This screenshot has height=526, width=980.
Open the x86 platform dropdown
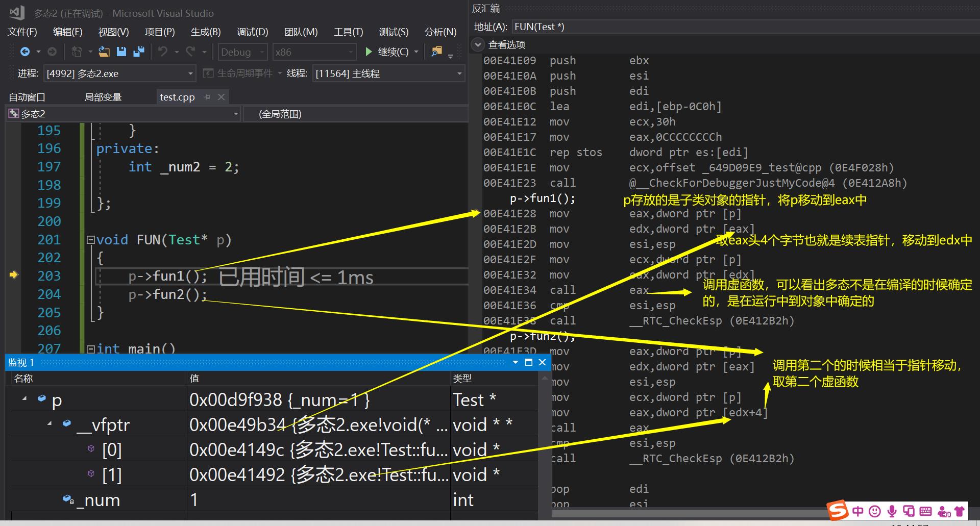[314, 52]
